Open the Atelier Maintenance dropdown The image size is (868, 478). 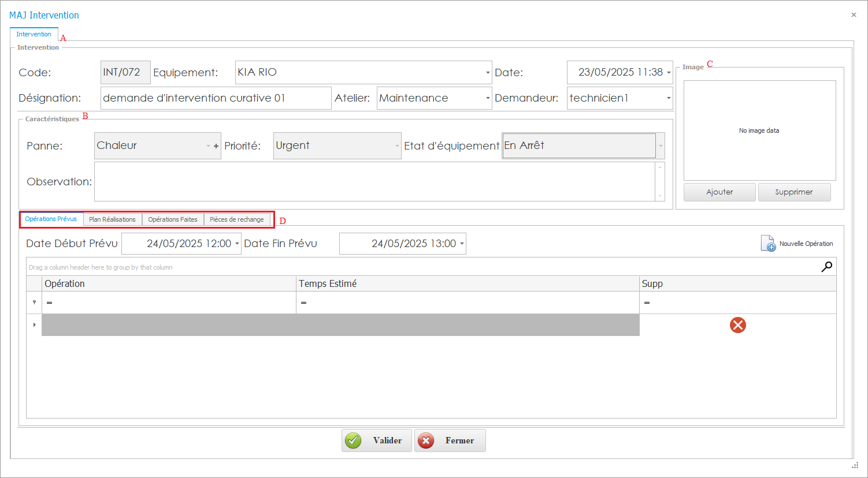point(488,99)
